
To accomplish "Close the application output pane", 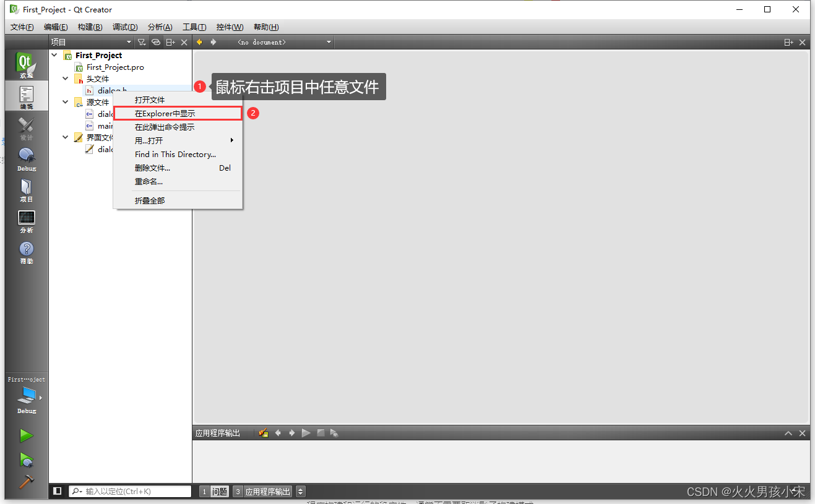I will point(803,433).
